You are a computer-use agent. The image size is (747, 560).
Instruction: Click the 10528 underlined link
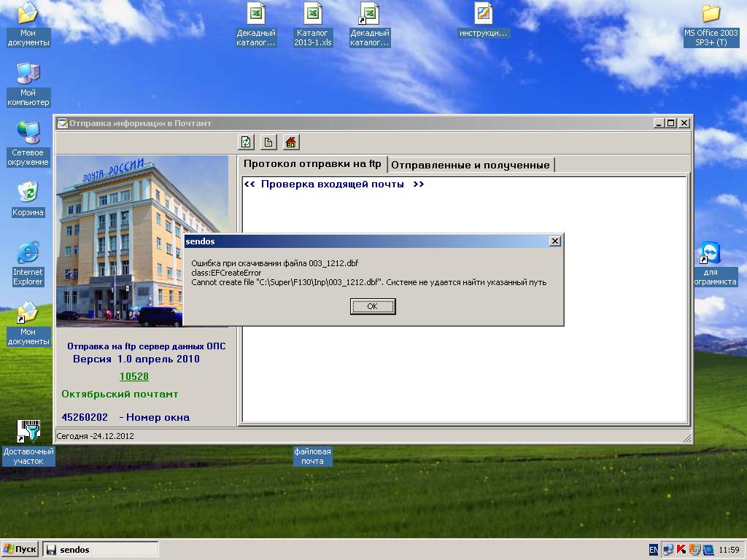point(134,376)
